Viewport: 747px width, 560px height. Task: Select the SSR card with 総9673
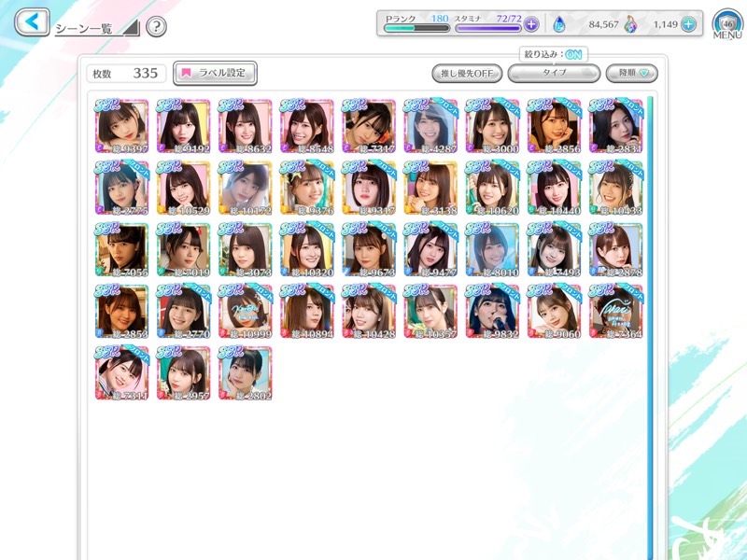point(369,249)
